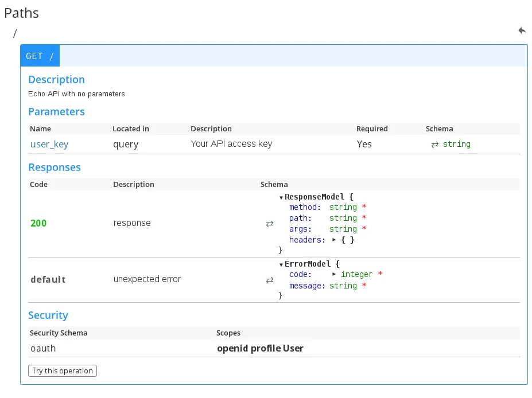Click 'openid profile User' scopes
The width and height of the screenshot is (532, 398).
(x=260, y=349)
